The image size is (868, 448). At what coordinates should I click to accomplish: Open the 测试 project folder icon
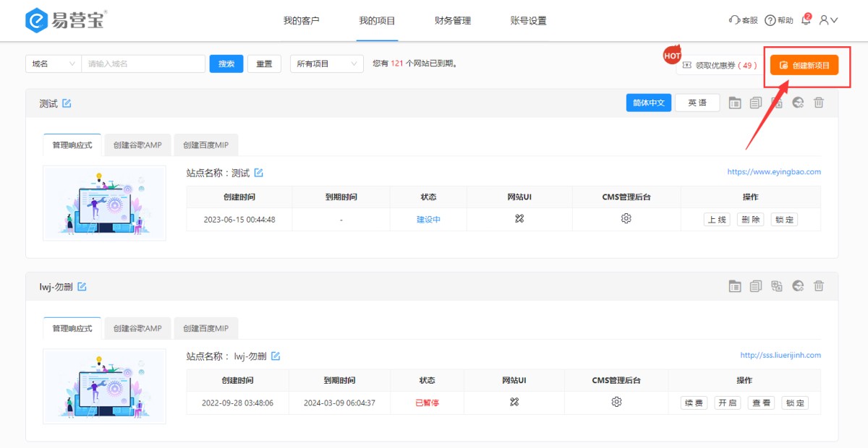click(x=734, y=103)
